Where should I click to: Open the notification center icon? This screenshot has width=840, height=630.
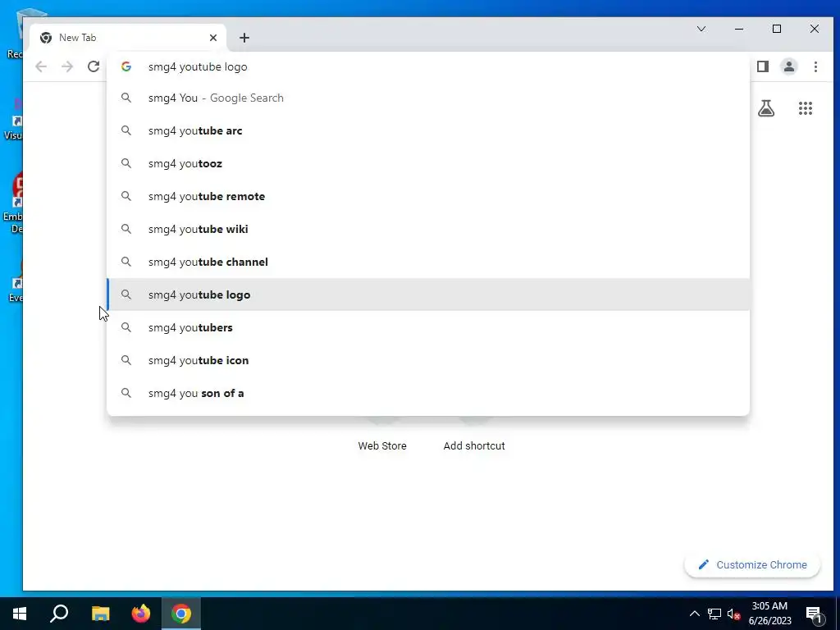click(x=815, y=614)
